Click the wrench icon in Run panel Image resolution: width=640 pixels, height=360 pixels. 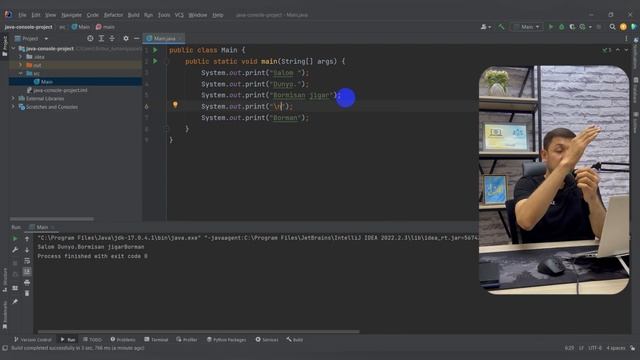point(15,249)
